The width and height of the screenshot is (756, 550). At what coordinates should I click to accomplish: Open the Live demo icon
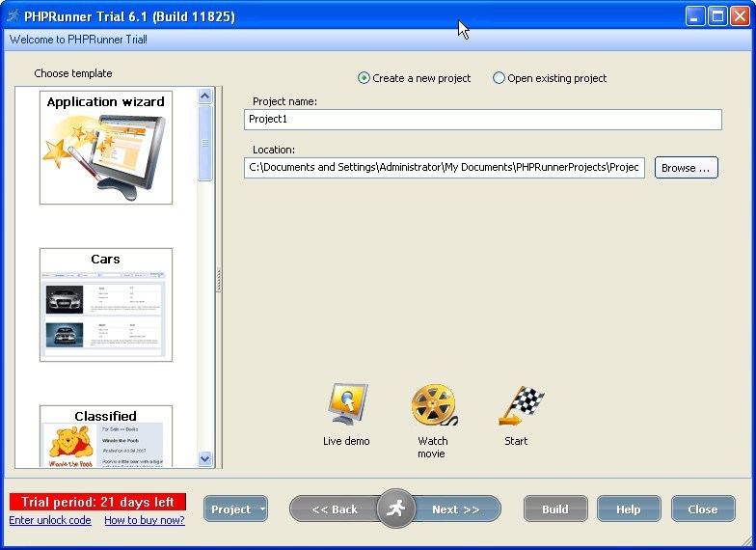(347, 404)
